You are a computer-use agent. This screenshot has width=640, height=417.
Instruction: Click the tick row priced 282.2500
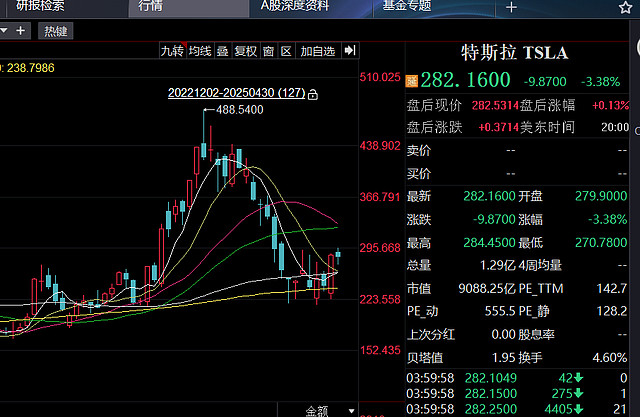pyautogui.click(x=517, y=409)
